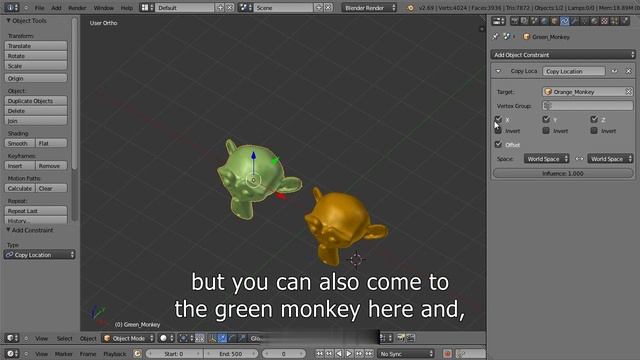Select the translate manipulator arrow icon
This screenshot has width=640, height=360.
coord(222,338)
